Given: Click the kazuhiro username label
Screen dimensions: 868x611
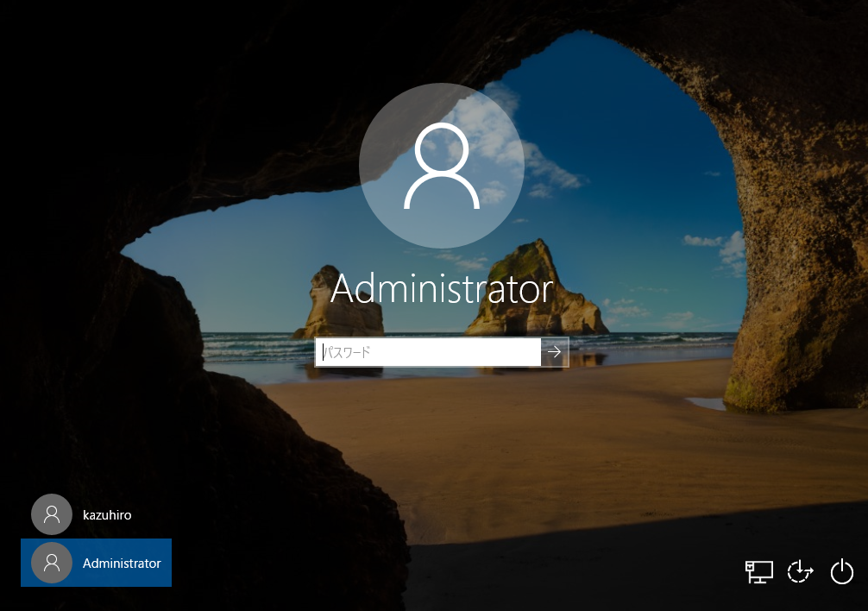Looking at the screenshot, I should coord(107,515).
